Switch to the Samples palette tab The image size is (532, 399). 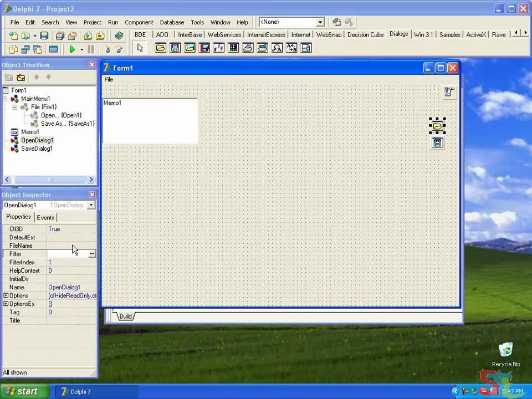click(450, 34)
